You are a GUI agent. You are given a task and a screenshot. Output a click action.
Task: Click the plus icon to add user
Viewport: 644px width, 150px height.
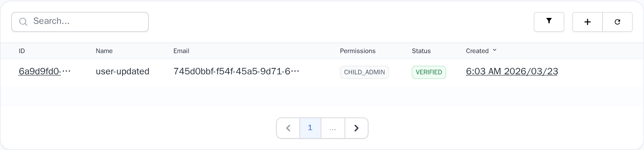587,22
